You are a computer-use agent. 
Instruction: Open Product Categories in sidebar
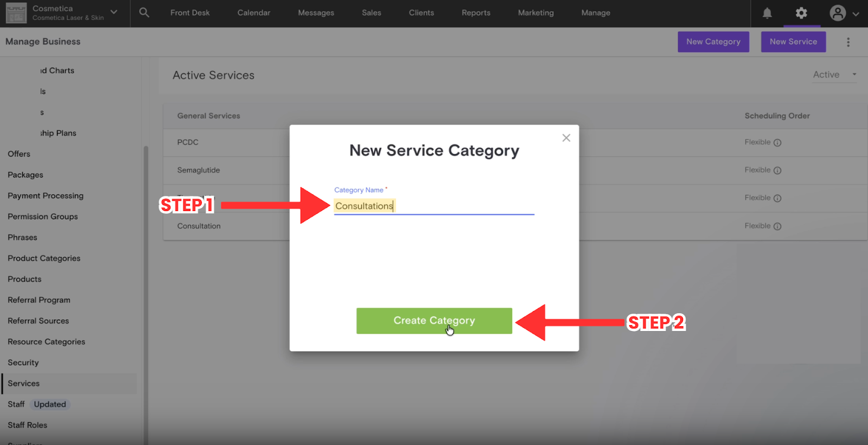point(44,258)
